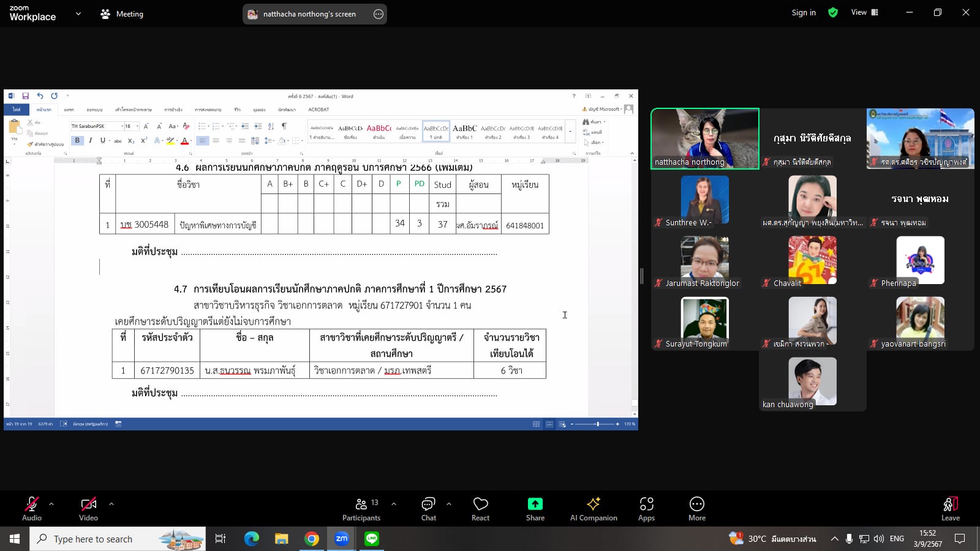Unmute the microphone Audio button
This screenshot has width=980, height=551.
pyautogui.click(x=32, y=508)
